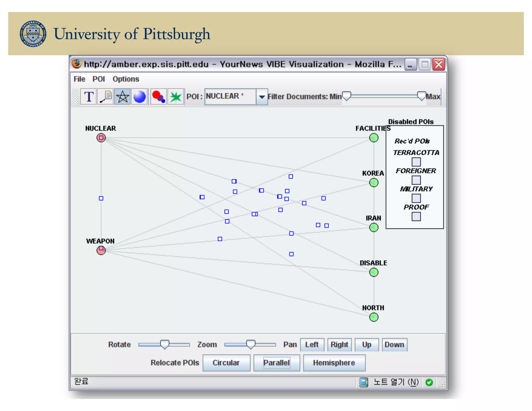This screenshot has height=411, width=532.
Task: Check the FOREIGNER POI checkbox
Action: pos(416,180)
